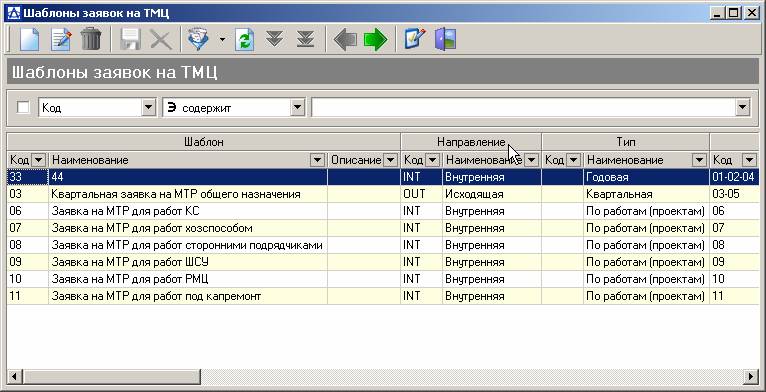Open the Тип 'Код' column filter arrow

click(574, 160)
